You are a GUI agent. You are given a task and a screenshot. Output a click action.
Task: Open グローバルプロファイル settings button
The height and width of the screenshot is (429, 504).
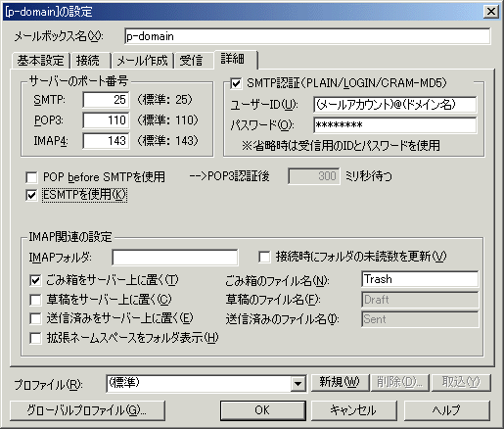pos(87,410)
